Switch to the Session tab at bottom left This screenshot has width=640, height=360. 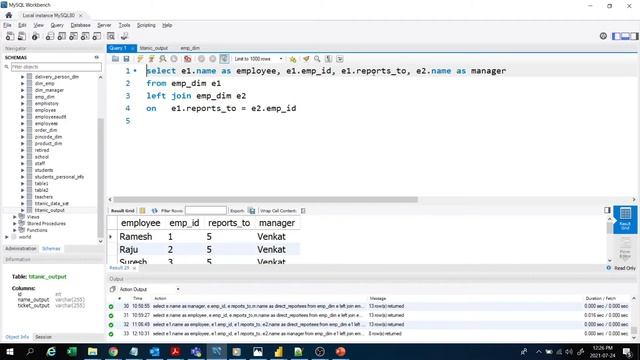[43, 337]
